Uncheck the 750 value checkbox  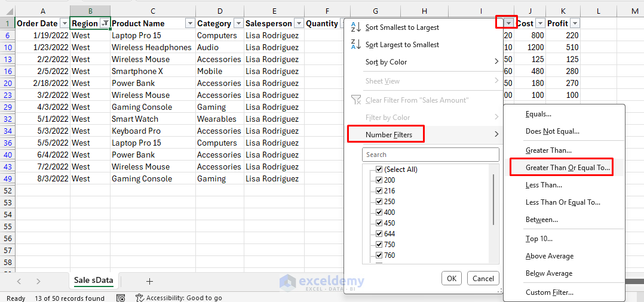(x=379, y=245)
